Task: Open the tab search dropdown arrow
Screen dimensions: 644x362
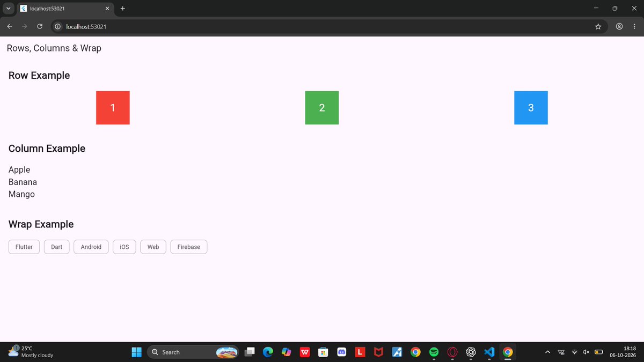Action: (x=8, y=9)
